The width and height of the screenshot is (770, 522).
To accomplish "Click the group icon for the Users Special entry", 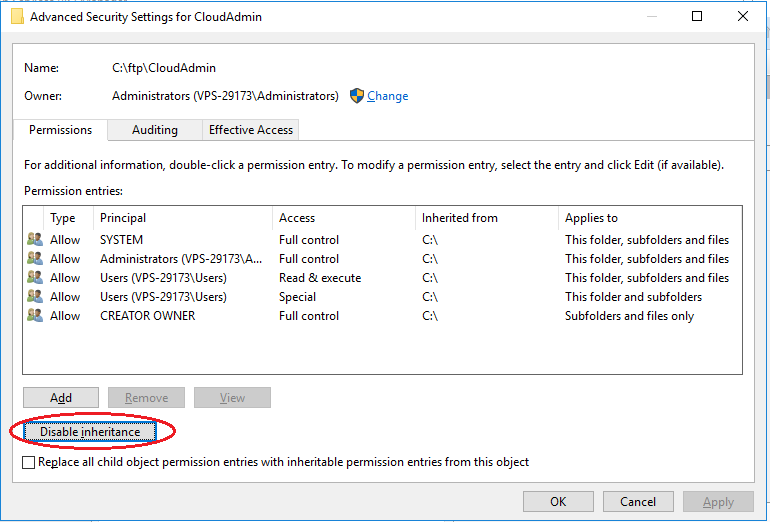I will pos(35,297).
